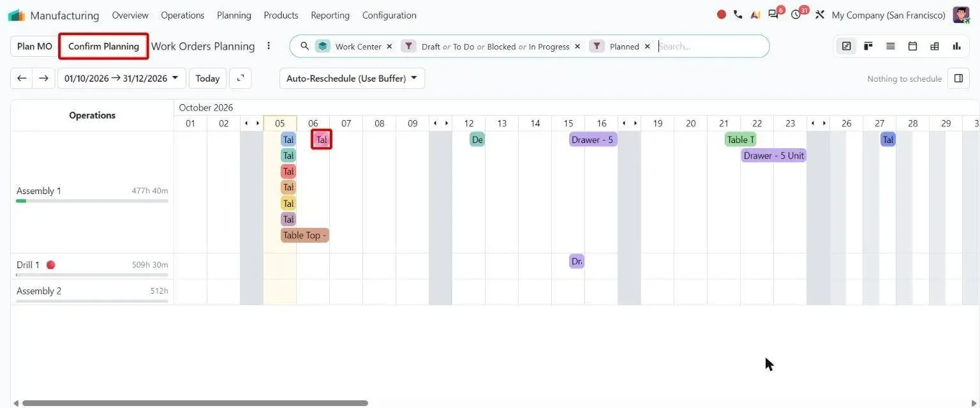Open the date range 01/10/2026 dropdown
This screenshot has width=980, height=408.
[x=121, y=78]
